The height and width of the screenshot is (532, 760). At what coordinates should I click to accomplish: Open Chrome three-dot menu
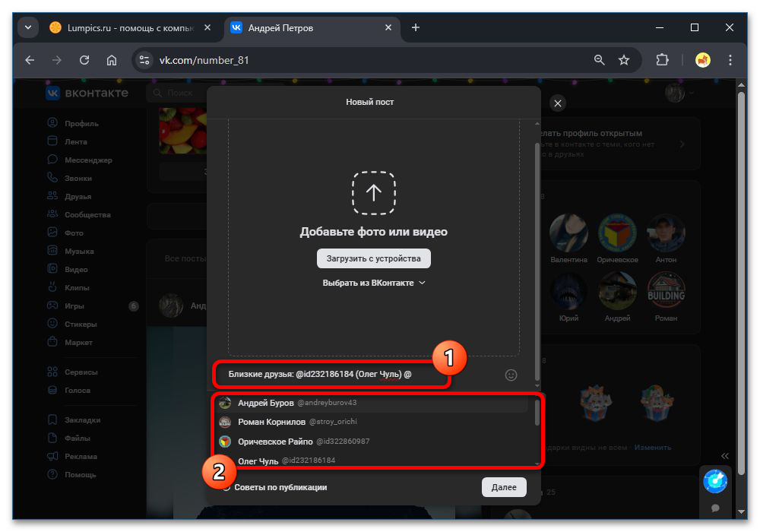[x=730, y=60]
